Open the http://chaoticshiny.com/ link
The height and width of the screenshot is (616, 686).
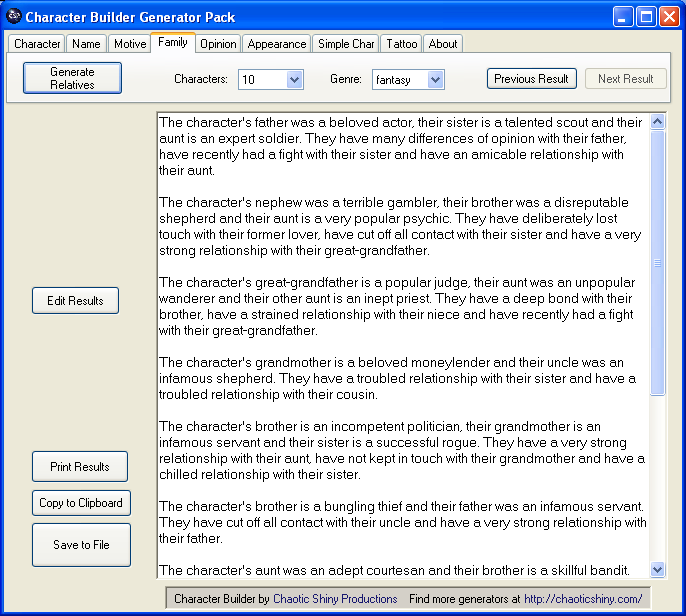click(583, 598)
